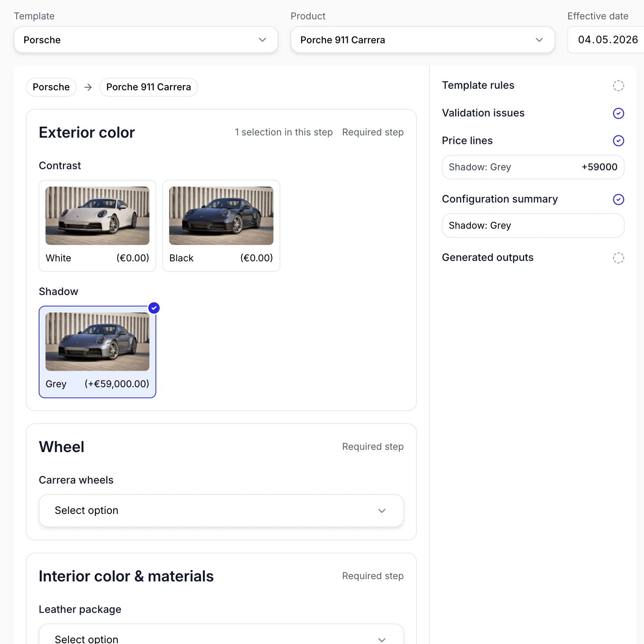Open the Template dropdown showing Porsche
The width and height of the screenshot is (644, 644).
pyautogui.click(x=146, y=40)
